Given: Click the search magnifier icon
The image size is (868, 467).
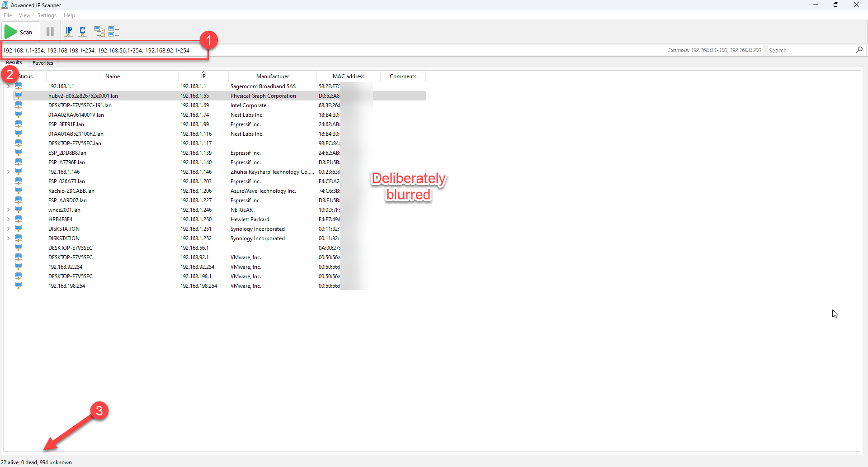Looking at the screenshot, I should tap(859, 50).
